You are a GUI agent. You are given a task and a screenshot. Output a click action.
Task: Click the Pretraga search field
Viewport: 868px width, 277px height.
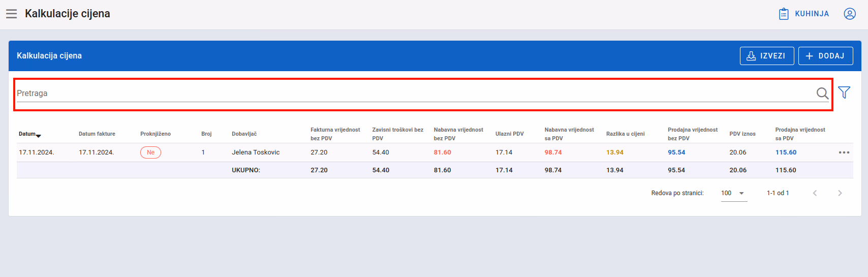(415, 93)
